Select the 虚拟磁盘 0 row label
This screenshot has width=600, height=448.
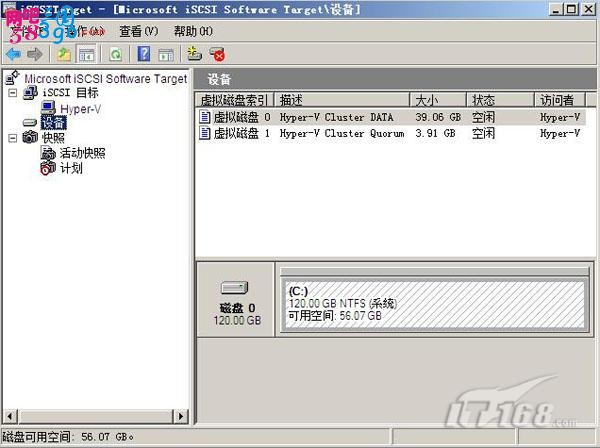pyautogui.click(x=242, y=117)
